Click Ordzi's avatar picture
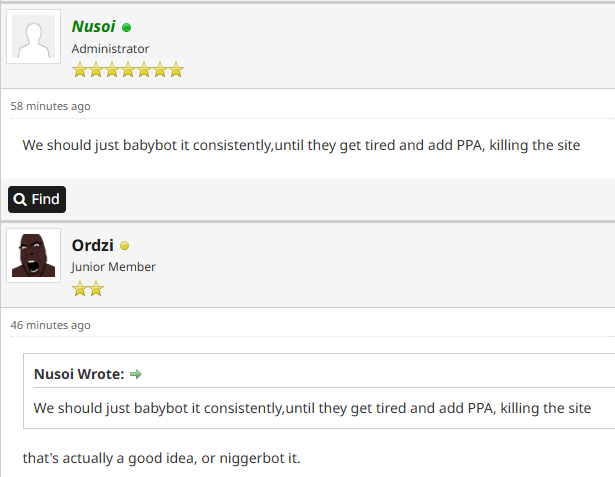The height and width of the screenshot is (477, 615). tap(34, 255)
